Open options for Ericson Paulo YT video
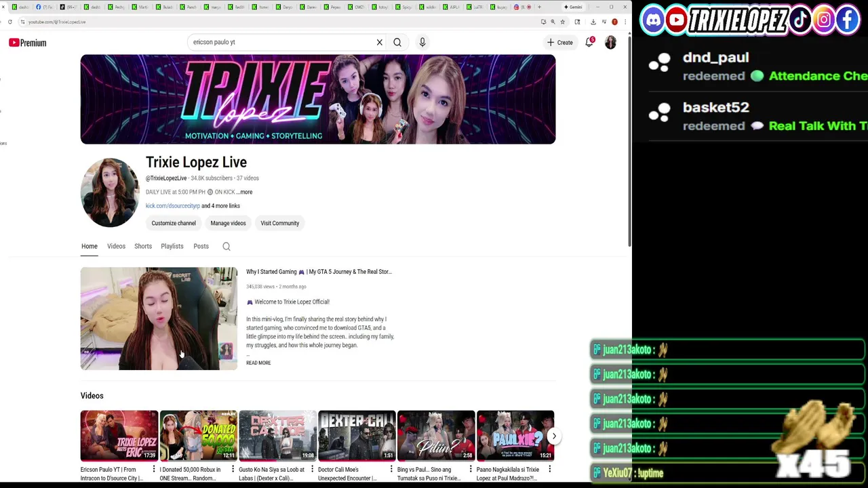868x488 pixels. tap(154, 469)
